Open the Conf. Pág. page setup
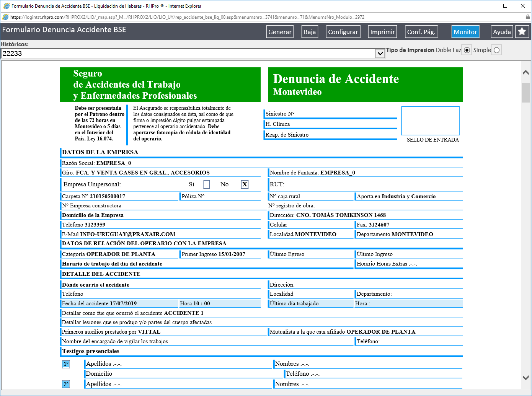Image resolution: width=532 pixels, height=396 pixels. point(421,32)
